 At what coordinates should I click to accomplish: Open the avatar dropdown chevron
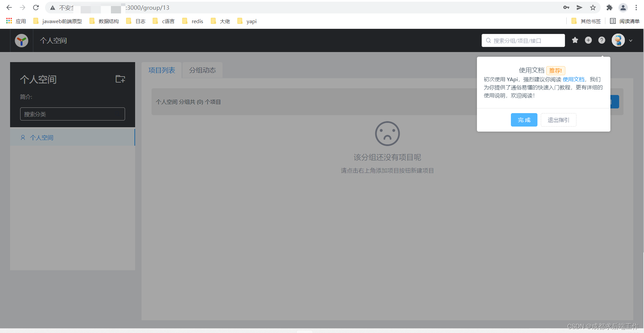tap(630, 40)
